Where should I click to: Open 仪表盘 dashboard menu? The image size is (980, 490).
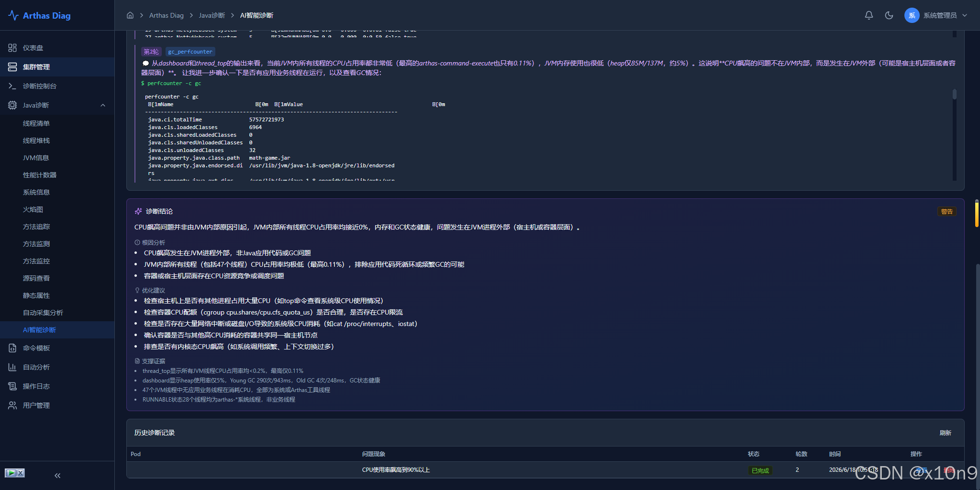pos(57,48)
